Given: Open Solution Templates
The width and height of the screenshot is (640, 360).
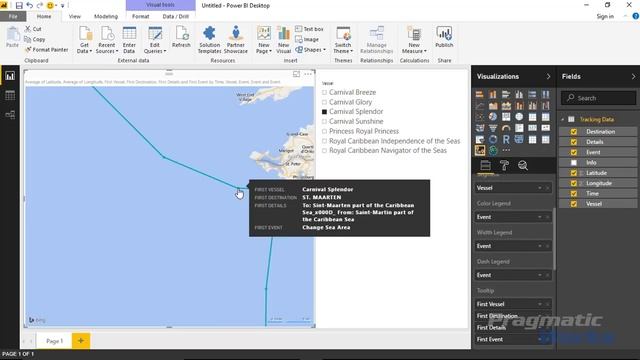Looking at the screenshot, I should point(209,40).
